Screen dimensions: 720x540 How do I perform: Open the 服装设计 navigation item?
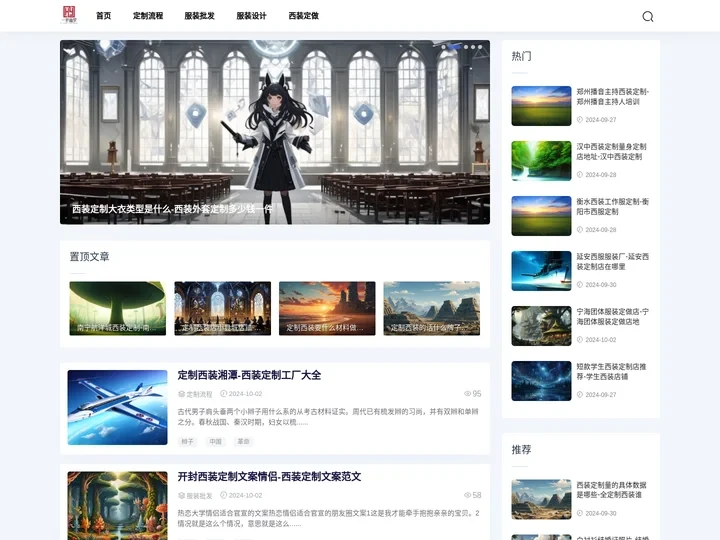click(251, 16)
